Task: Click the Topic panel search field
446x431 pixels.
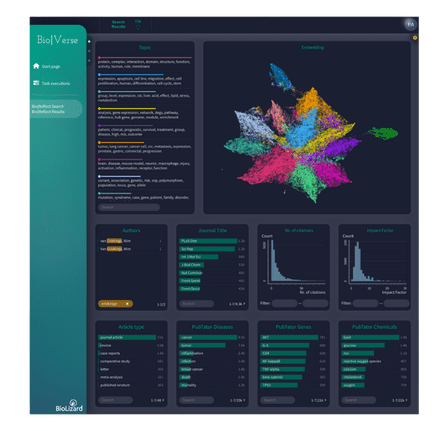Action: [x=129, y=207]
